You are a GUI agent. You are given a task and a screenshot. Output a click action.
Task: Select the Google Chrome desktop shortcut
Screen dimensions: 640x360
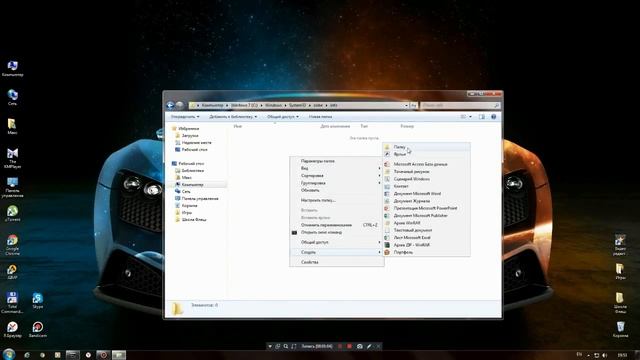coord(12,245)
